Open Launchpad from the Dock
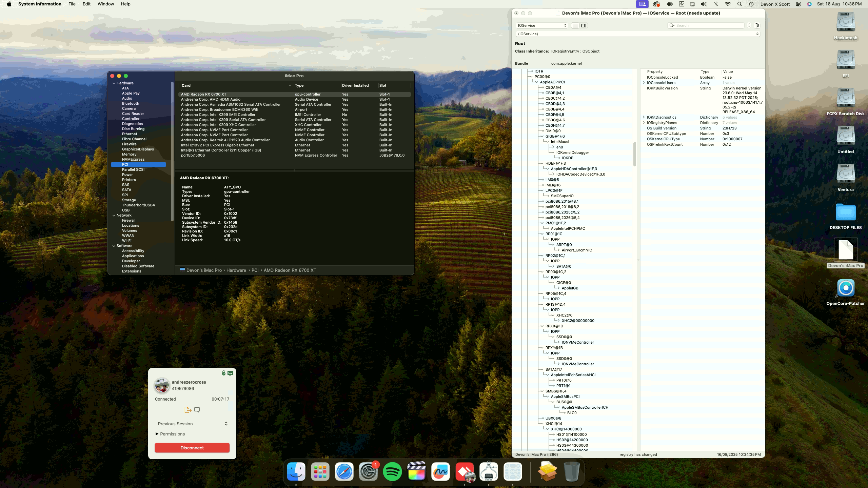Image resolution: width=868 pixels, height=488 pixels. point(320,471)
